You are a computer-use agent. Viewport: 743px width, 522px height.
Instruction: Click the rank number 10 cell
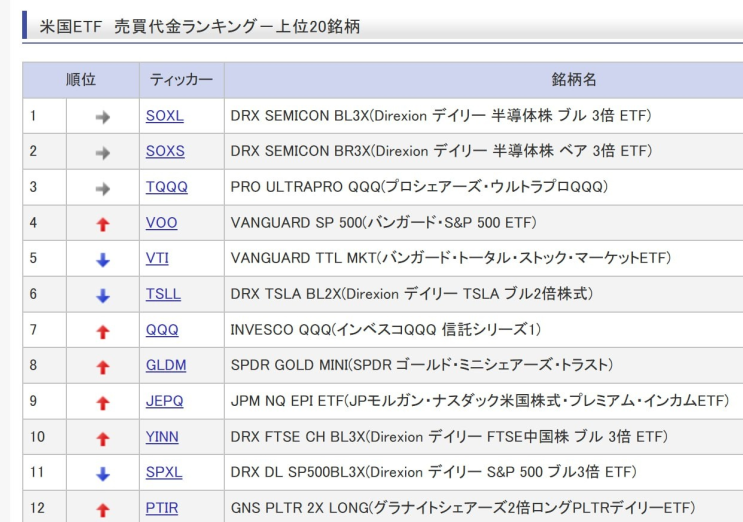tap(45, 437)
